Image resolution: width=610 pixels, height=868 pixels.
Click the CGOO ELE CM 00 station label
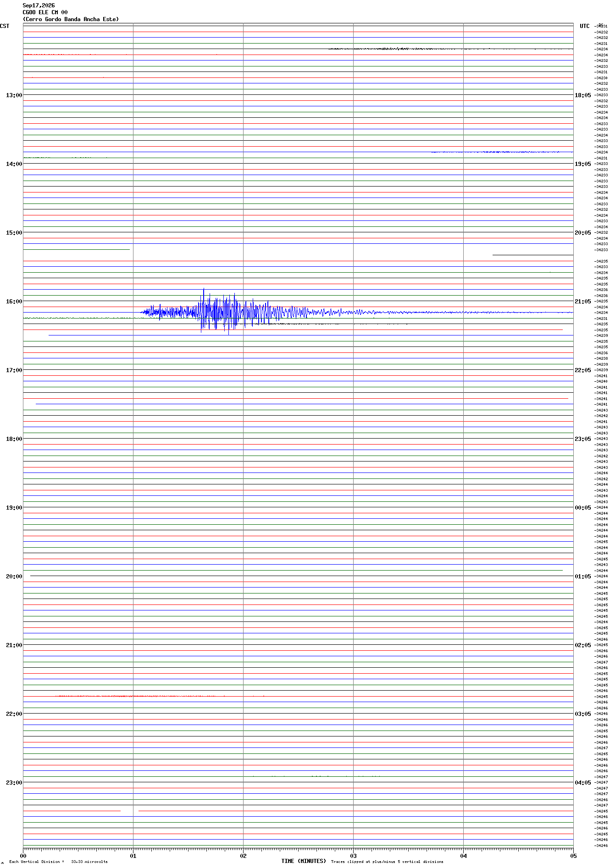tap(45, 12)
